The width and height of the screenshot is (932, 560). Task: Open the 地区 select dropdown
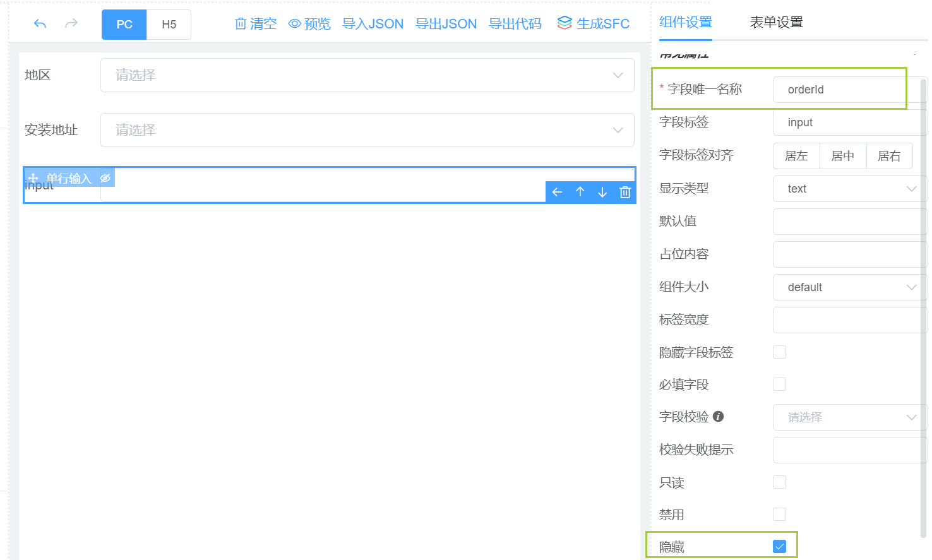click(x=367, y=75)
